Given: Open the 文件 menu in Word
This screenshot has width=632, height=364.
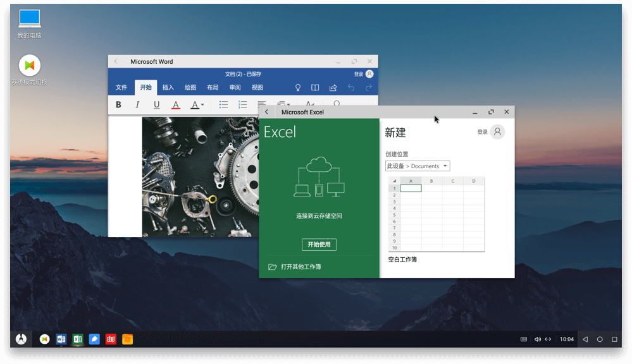Looking at the screenshot, I should click(121, 88).
